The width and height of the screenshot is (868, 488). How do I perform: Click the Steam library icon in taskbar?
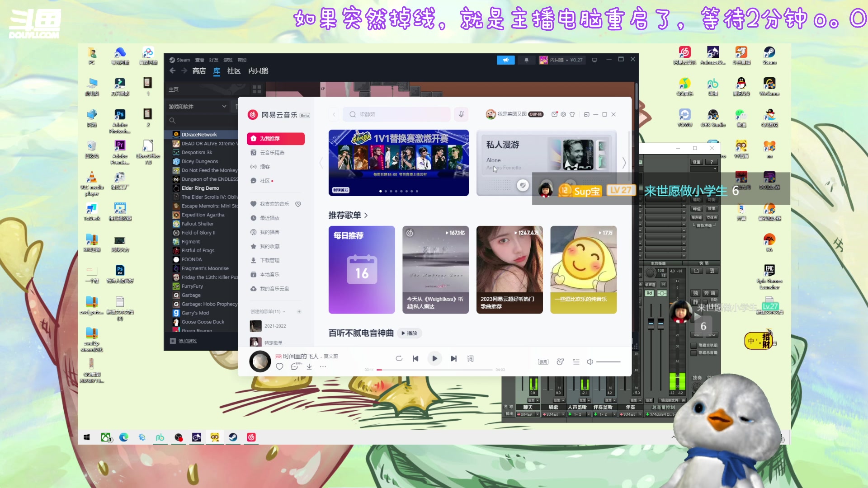232,437
